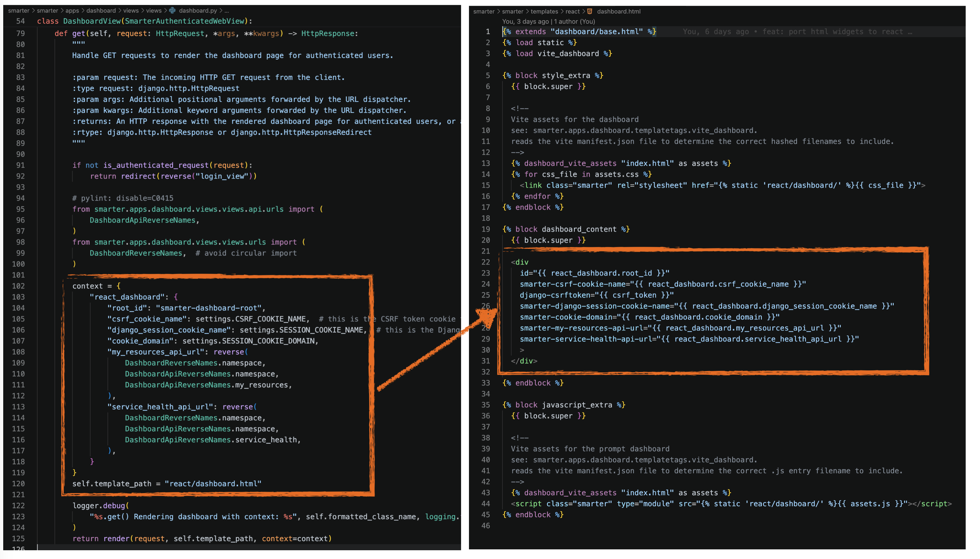Click inline blame 'feat: port html widgets to react'
The height and width of the screenshot is (559, 980).
[x=832, y=32]
